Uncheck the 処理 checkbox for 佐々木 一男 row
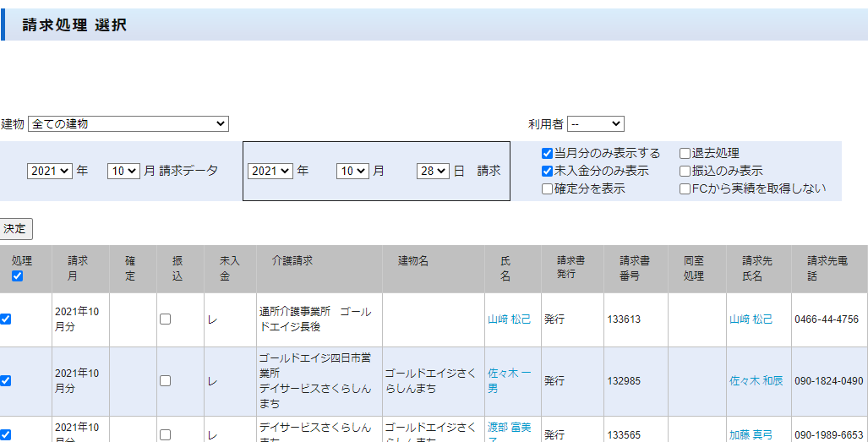 click(6, 381)
